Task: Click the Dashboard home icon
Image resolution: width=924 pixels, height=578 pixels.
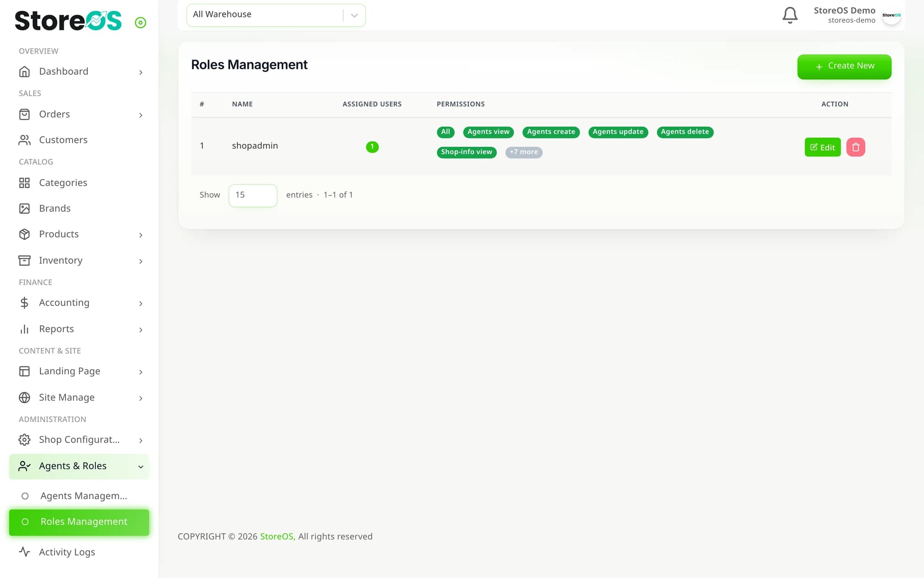Action: (24, 72)
